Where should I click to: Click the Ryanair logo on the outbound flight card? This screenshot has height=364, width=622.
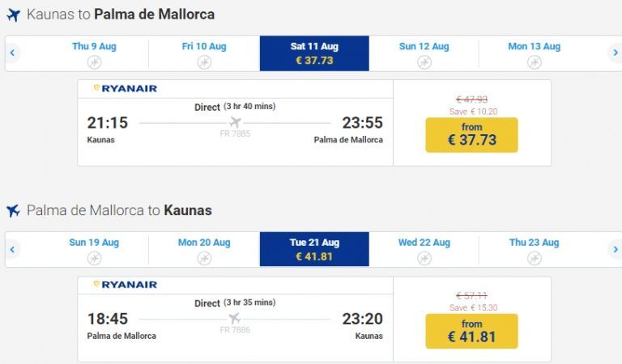126,88
